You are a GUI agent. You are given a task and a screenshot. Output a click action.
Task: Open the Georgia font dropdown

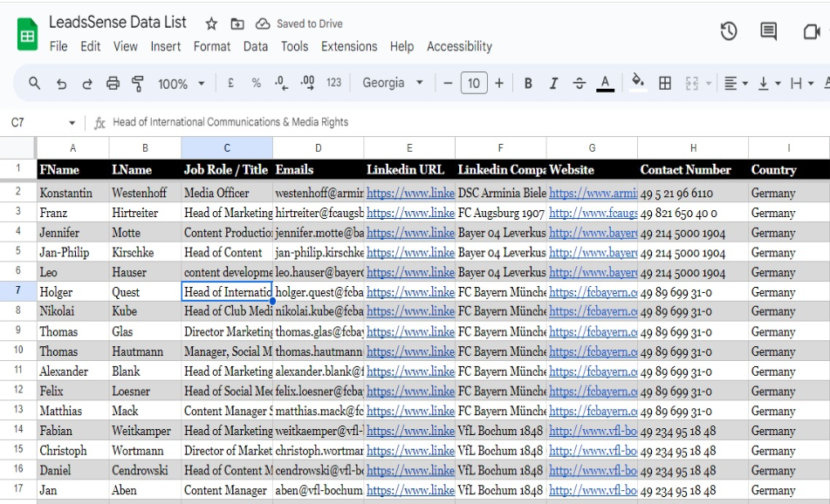tap(390, 82)
